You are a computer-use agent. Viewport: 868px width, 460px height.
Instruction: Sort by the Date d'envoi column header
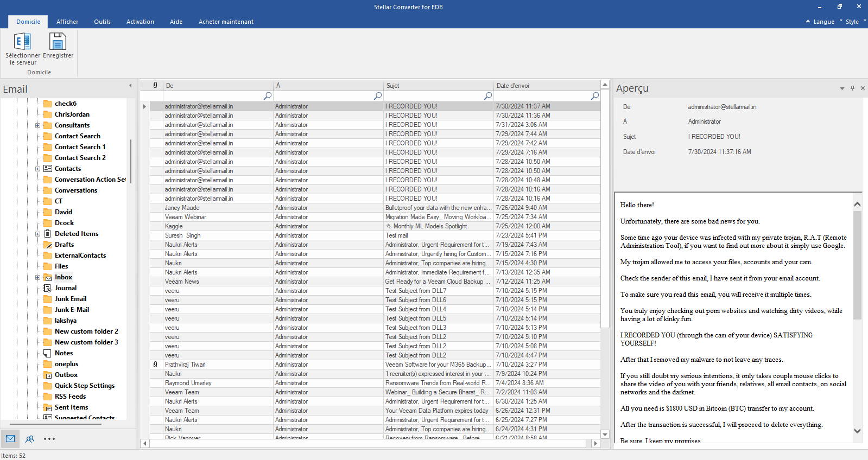(547, 85)
